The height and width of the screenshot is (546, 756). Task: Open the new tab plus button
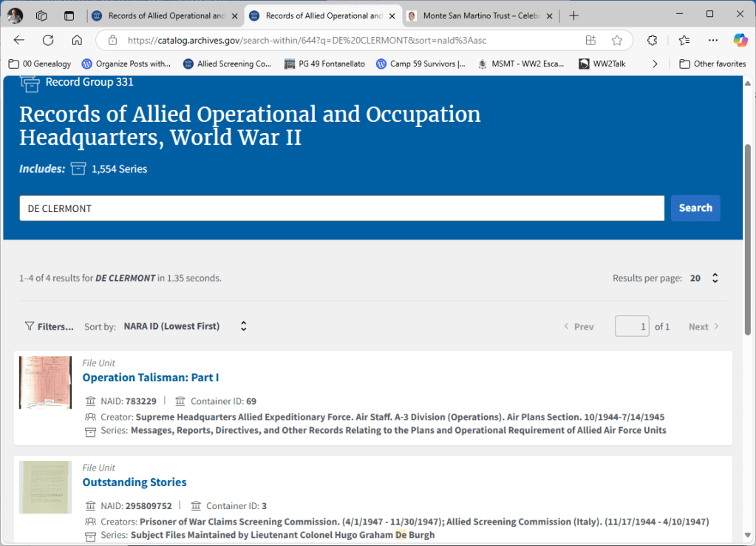pos(574,16)
